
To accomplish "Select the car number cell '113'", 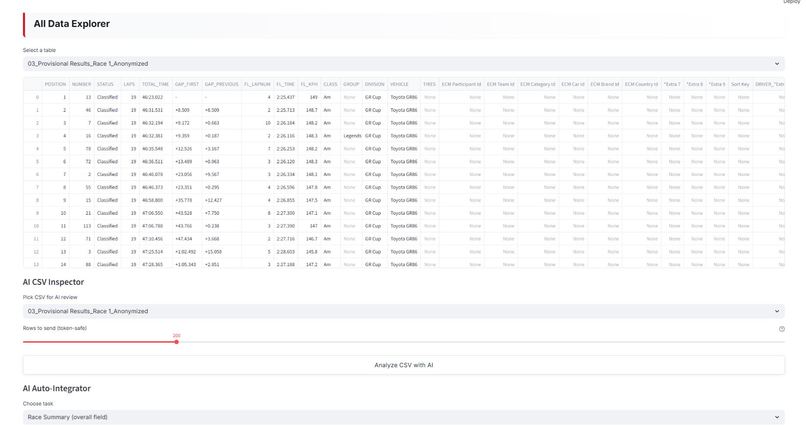I will coord(81,226).
